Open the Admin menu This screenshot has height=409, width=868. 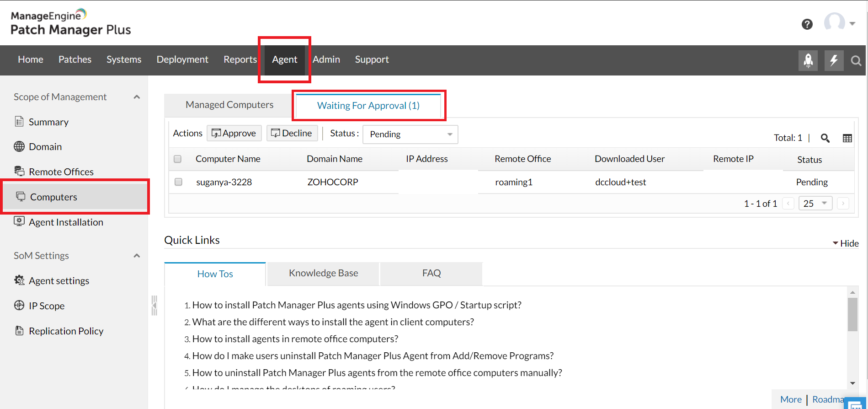[x=326, y=59]
